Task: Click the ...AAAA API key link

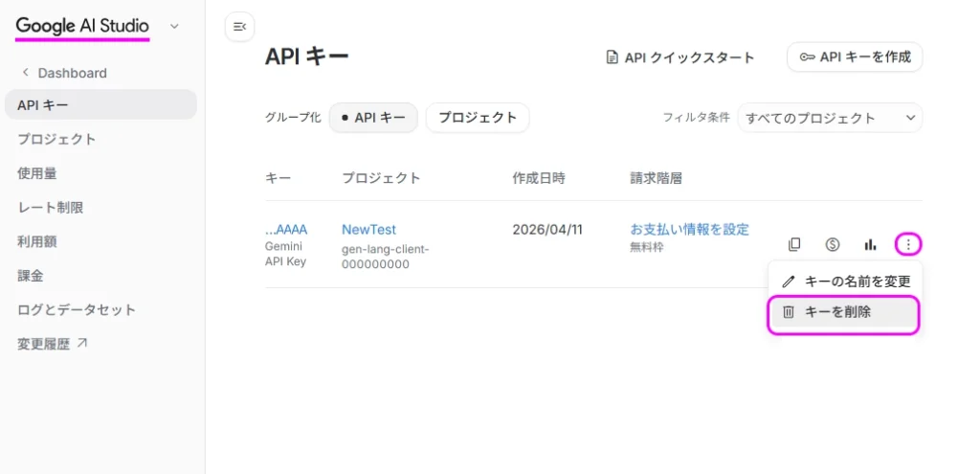Action: (286, 229)
